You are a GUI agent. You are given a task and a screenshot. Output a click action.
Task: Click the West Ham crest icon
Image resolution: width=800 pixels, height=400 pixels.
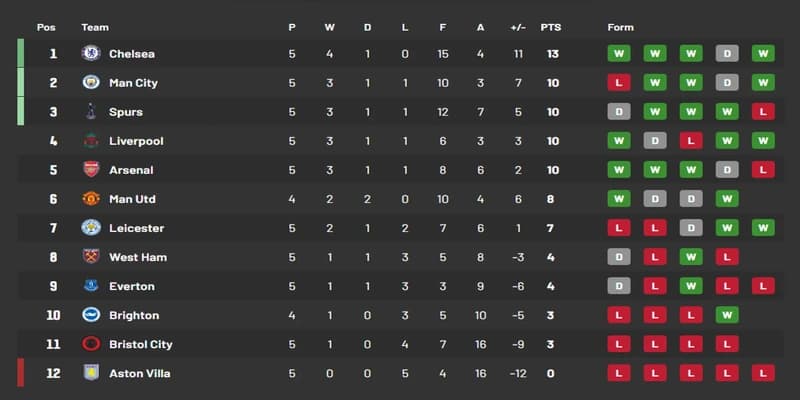91,257
